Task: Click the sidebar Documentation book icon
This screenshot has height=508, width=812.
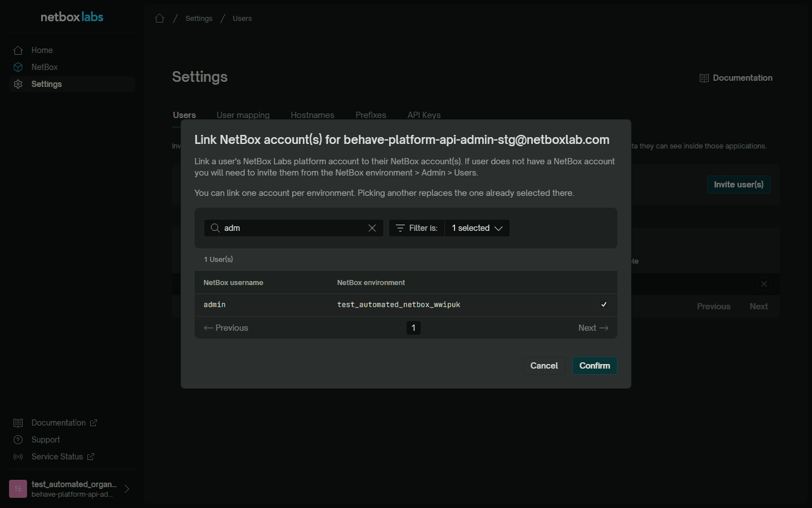Action: pos(18,423)
